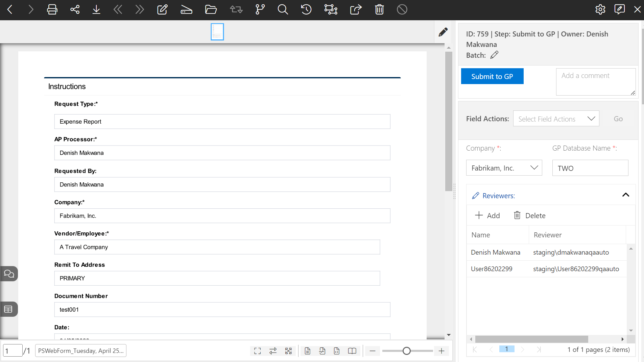Zoom out with the minus button
The image size is (644, 362).
pos(373,351)
